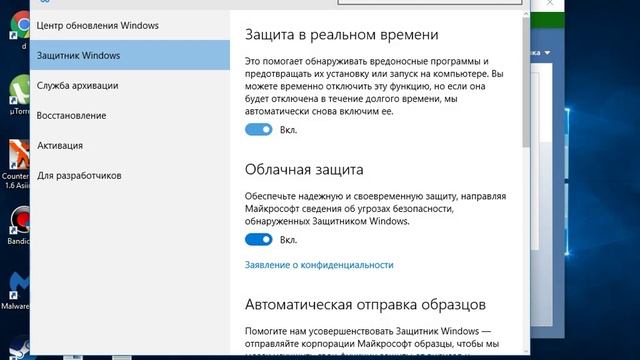Open Steam desktop icon

click(20, 348)
